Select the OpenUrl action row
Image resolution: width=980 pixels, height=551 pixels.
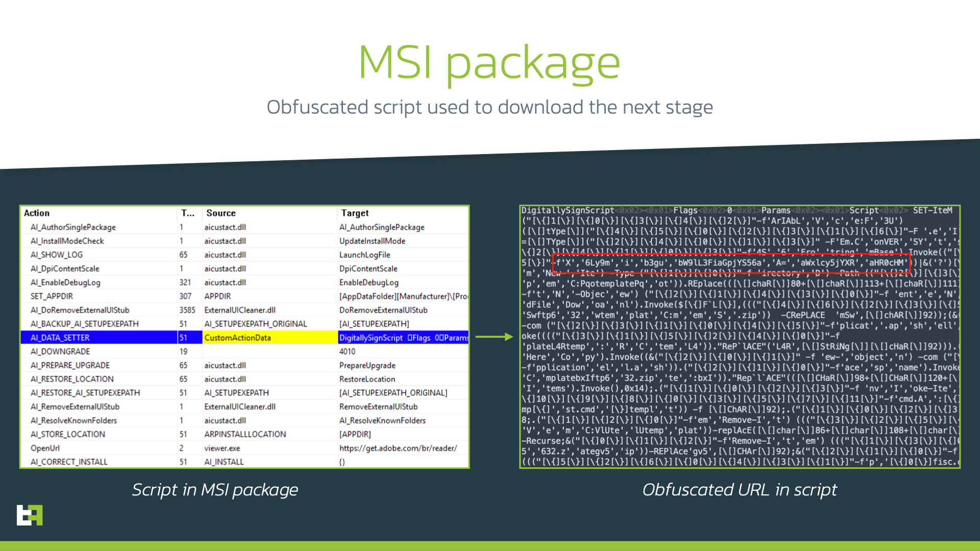tap(244, 447)
